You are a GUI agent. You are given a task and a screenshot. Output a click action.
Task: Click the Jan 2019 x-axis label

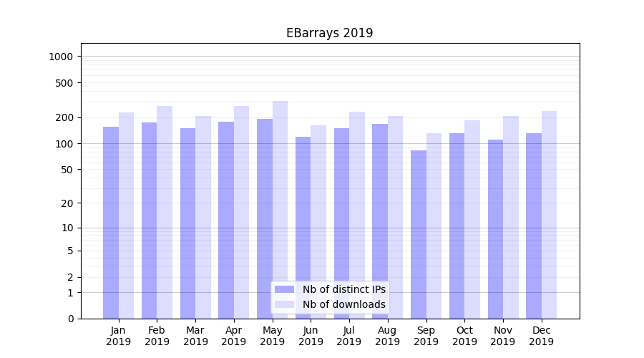(x=119, y=336)
